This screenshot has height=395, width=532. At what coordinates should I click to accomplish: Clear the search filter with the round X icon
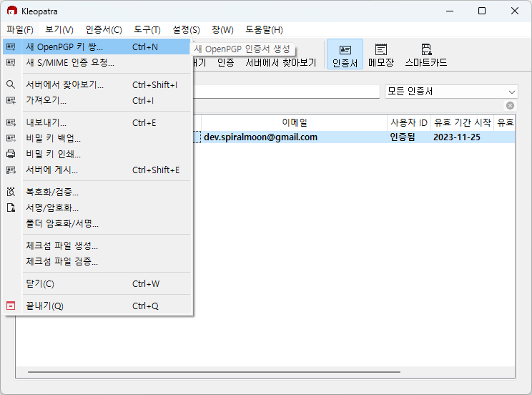510,106
